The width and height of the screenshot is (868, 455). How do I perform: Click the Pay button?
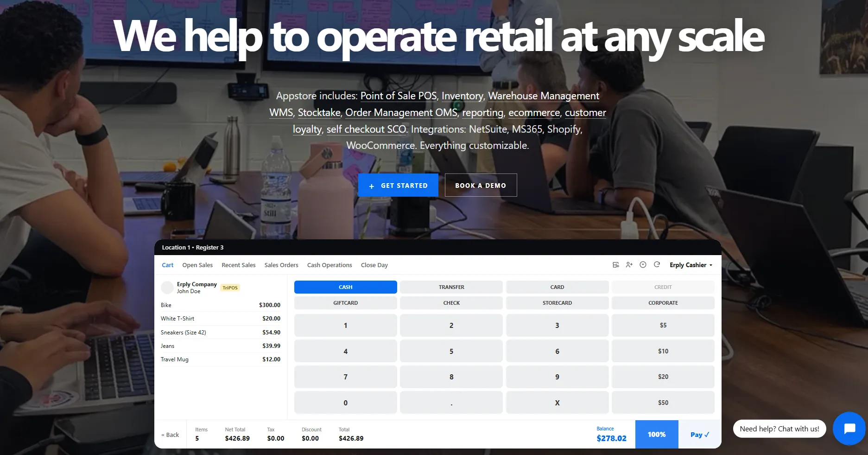[700, 435]
